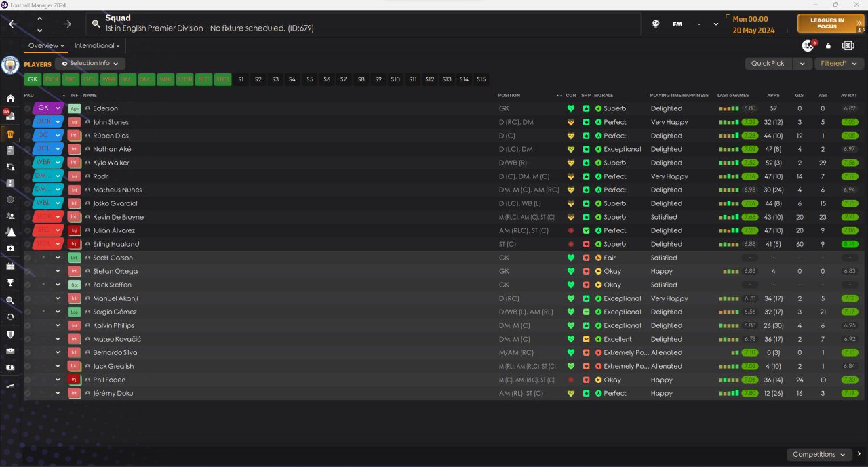Toggle selection circle for Ederson row
This screenshot has height=467, width=868.
(x=28, y=108)
